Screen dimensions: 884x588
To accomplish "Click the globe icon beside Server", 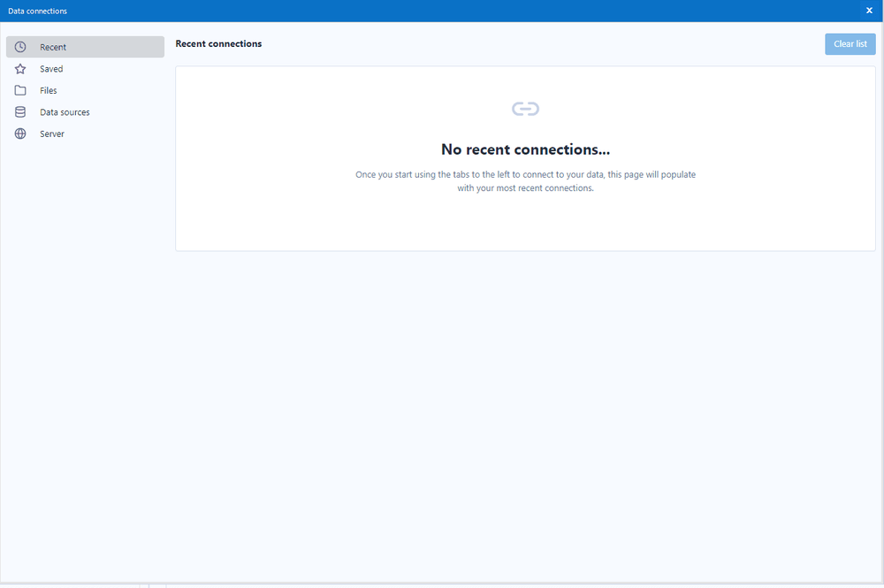I will 20,134.
